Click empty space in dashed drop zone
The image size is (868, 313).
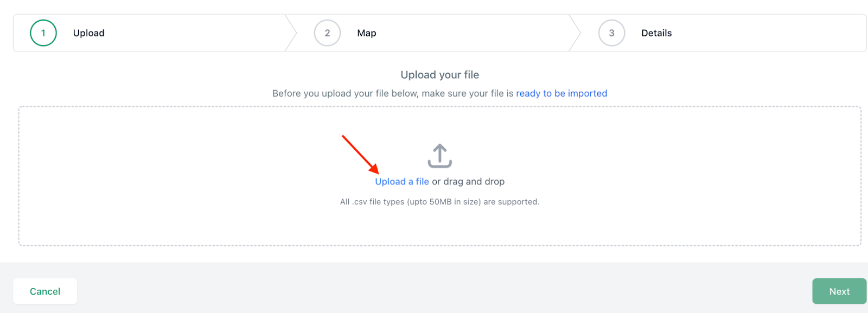(163, 176)
